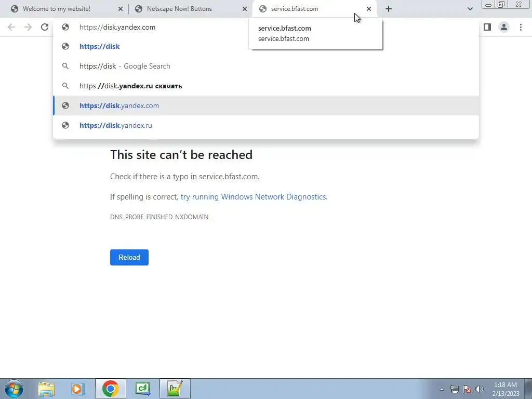Viewport: 532px width, 399px height.
Task: Click the Chrome taskbar icon
Action: point(111,389)
